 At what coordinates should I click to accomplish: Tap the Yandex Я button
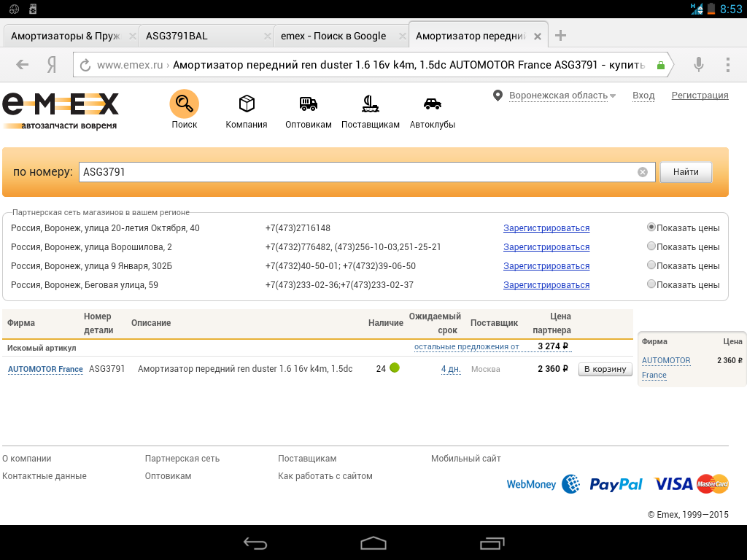pos(52,64)
